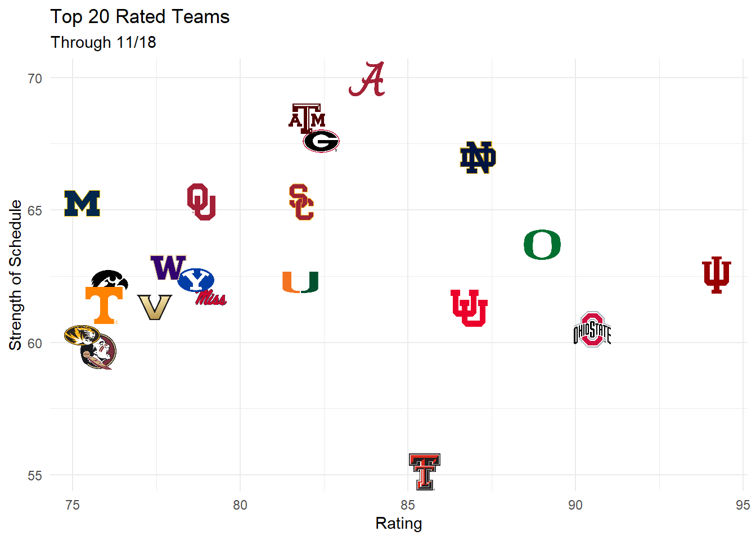
Task: Click the red Utah U logo
Action: 469,308
